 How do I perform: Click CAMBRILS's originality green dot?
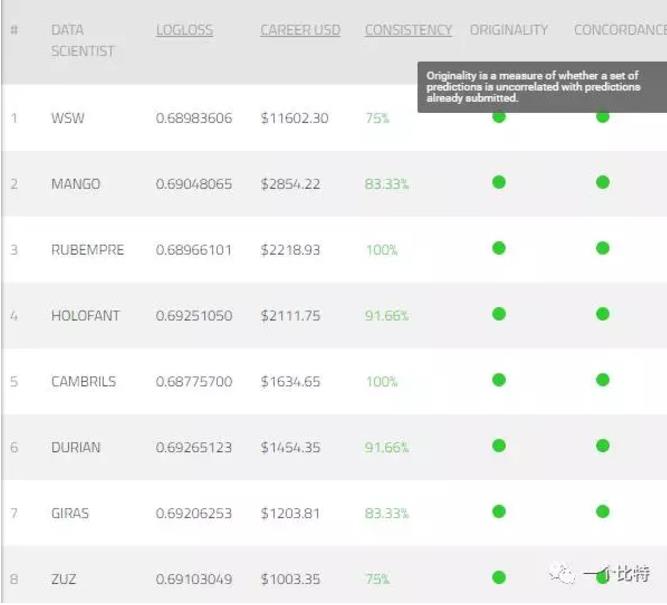point(499,380)
